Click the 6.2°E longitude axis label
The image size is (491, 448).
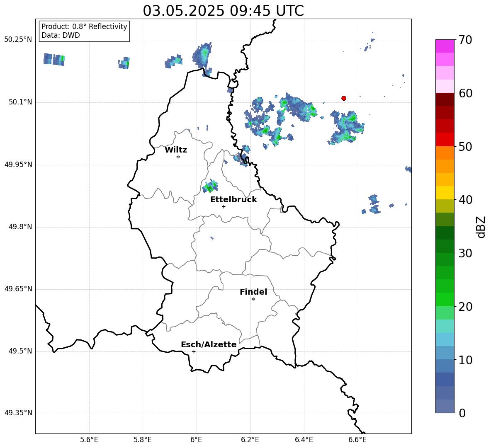[x=250, y=440]
